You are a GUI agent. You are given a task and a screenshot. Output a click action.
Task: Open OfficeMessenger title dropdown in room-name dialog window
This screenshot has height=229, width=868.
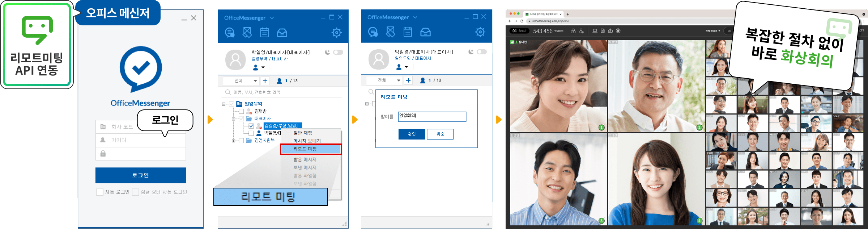coord(415,17)
